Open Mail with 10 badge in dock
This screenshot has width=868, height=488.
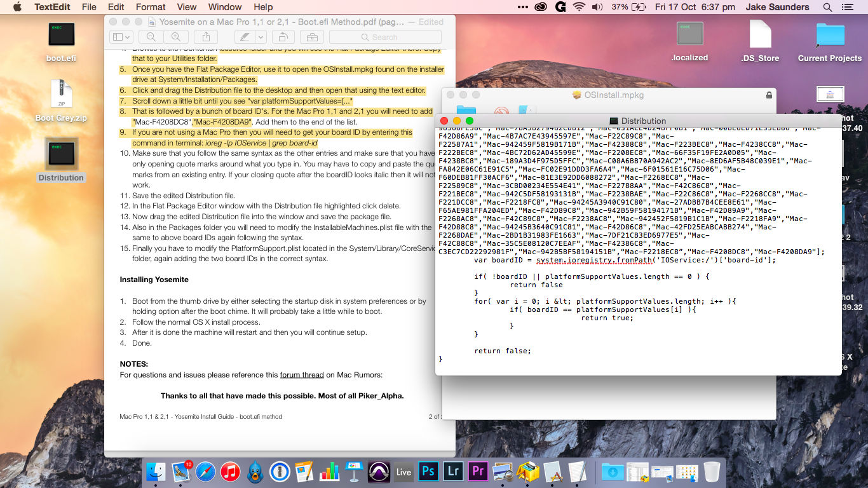[x=181, y=471]
